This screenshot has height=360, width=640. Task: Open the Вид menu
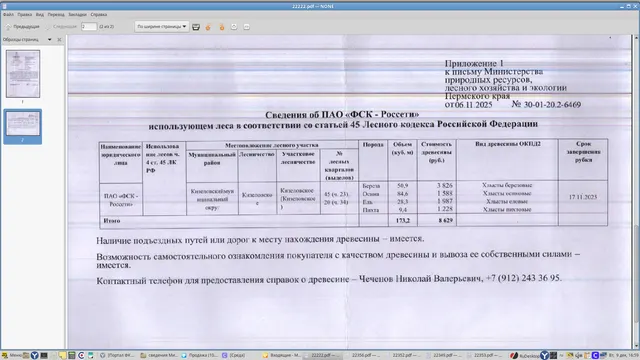point(40,14)
